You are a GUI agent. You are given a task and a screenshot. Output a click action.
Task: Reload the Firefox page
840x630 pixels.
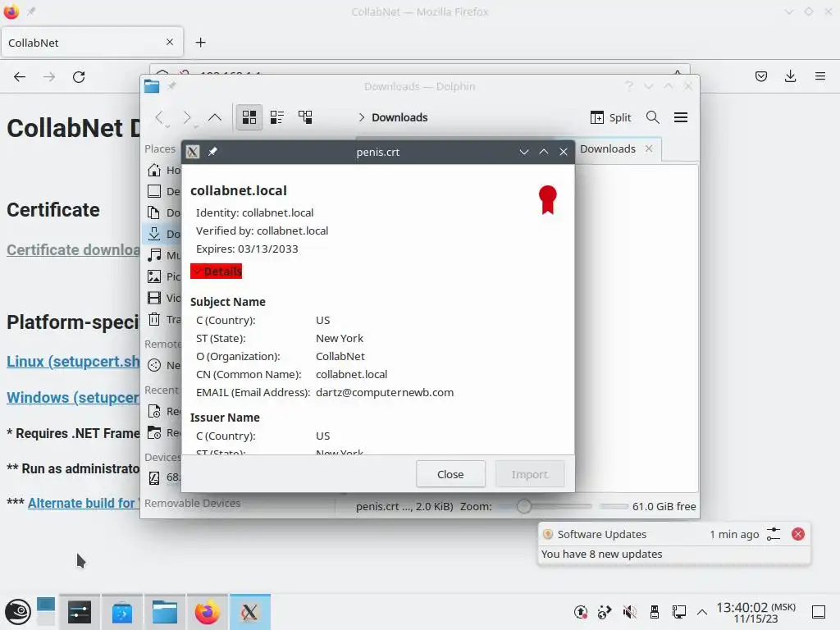79,76
